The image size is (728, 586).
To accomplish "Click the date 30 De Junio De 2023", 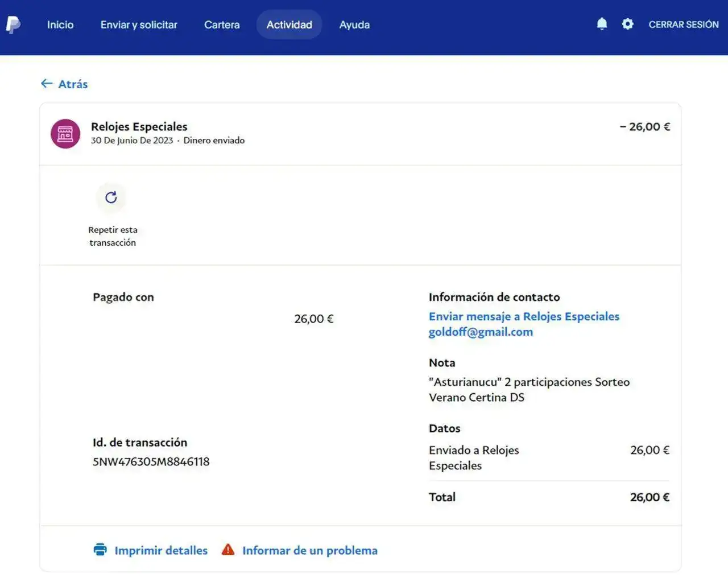I will click(132, 141).
